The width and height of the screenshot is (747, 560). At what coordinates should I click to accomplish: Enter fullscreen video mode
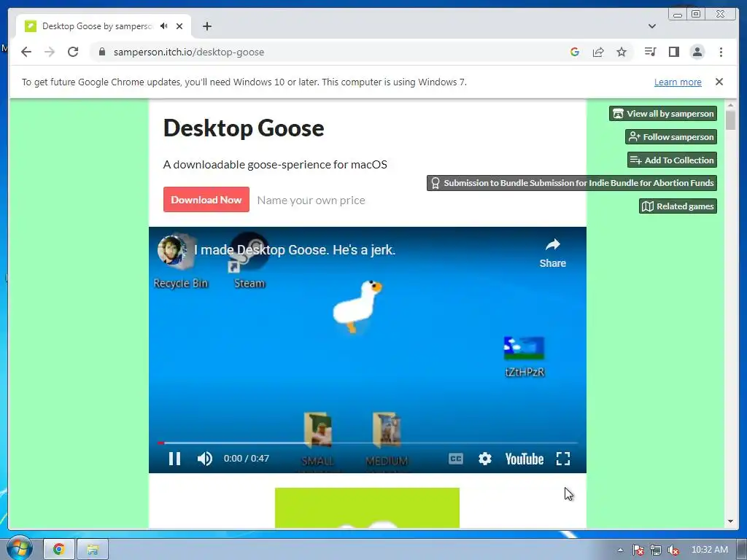tap(563, 459)
